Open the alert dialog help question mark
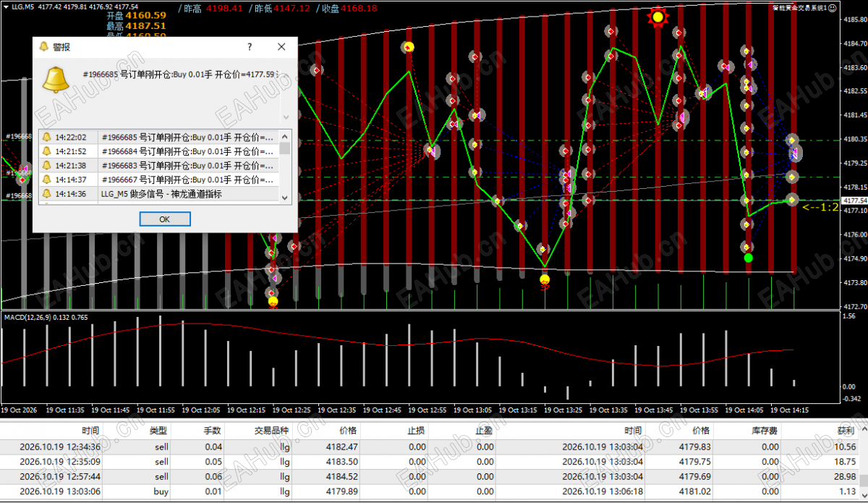 coord(250,46)
